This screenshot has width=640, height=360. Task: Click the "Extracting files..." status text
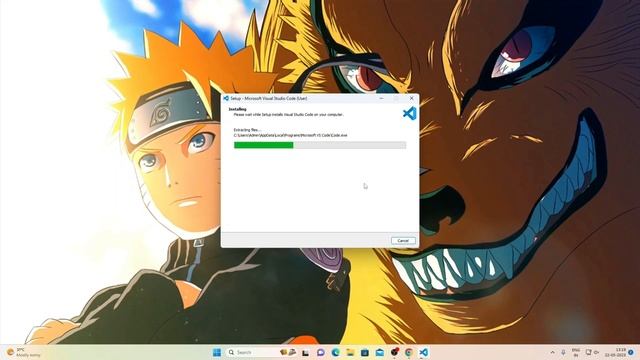click(247, 130)
